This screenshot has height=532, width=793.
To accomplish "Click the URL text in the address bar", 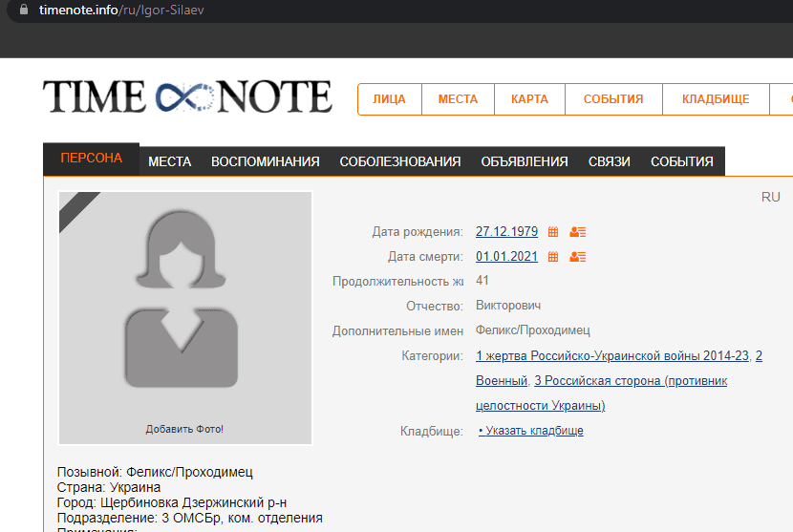I will pos(121,11).
